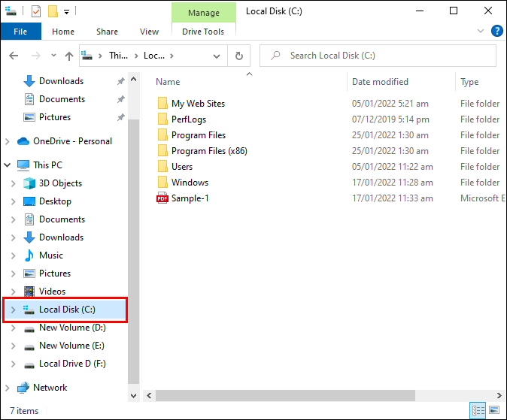
Task: Sort by the Name column header
Action: tap(168, 82)
